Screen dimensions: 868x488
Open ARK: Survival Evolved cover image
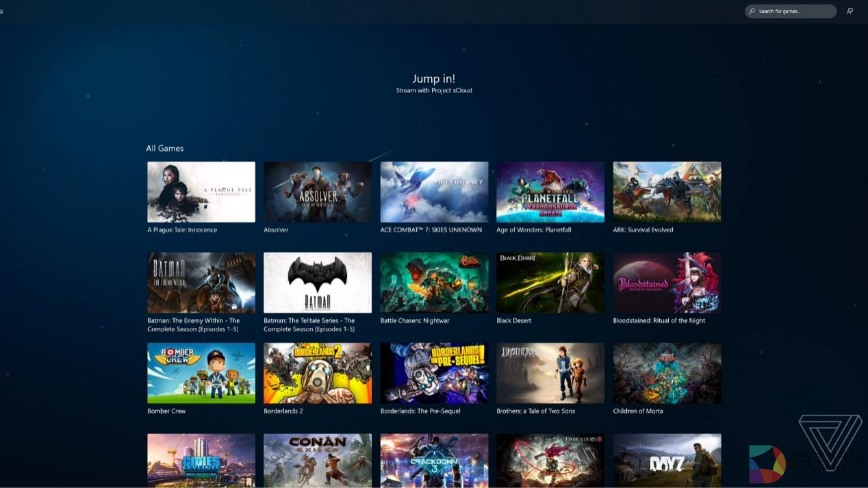point(667,192)
